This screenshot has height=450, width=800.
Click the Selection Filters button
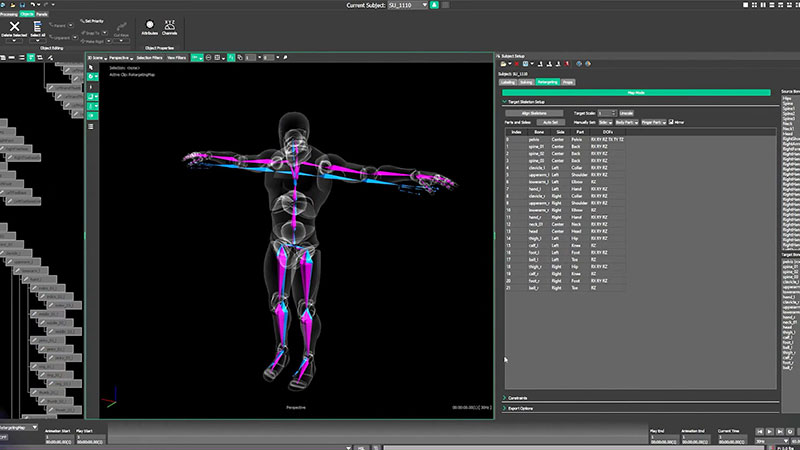[x=149, y=58]
